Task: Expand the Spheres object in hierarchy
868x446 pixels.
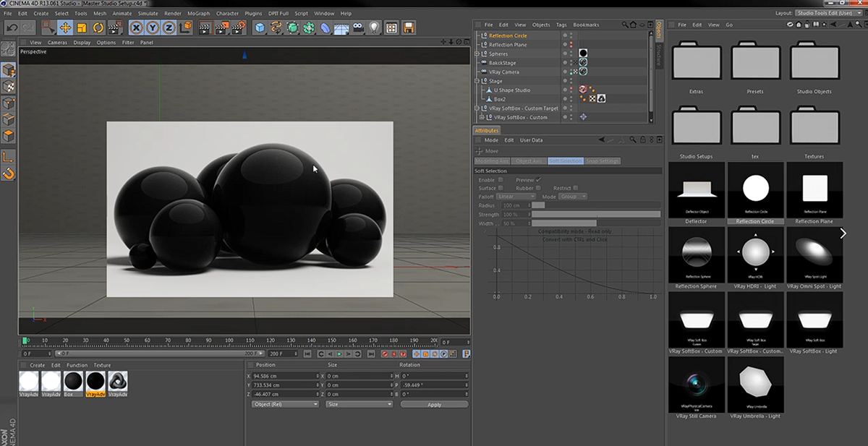Action: 477,54
